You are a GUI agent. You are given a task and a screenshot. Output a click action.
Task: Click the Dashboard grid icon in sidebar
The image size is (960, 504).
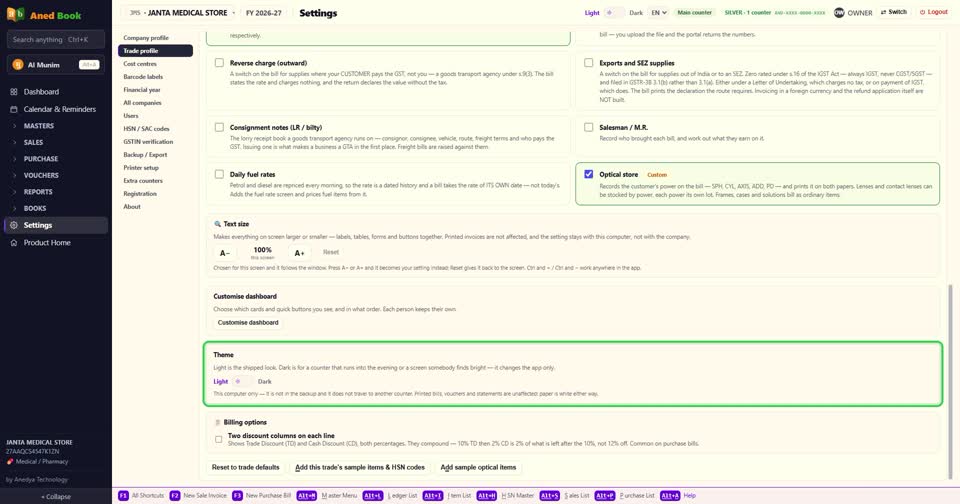[14, 92]
